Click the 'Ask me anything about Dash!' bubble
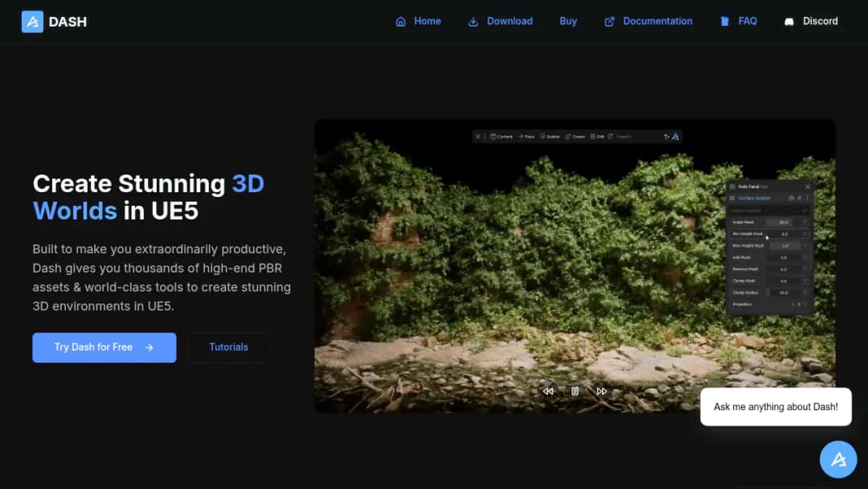 [x=776, y=407]
